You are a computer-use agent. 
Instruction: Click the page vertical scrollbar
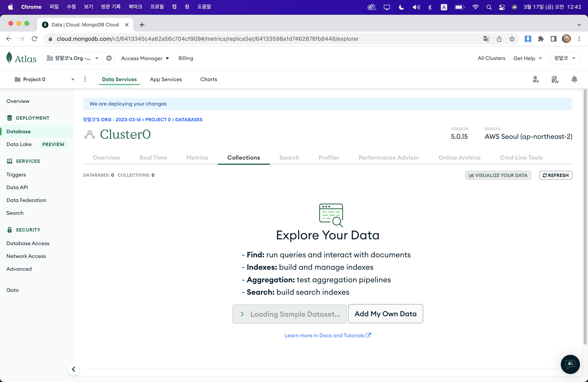[x=585, y=217]
